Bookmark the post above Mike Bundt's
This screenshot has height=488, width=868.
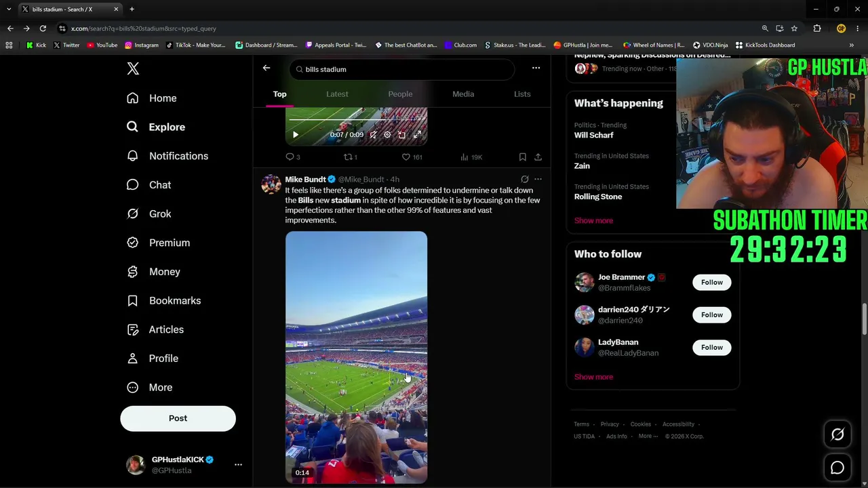coord(522,157)
